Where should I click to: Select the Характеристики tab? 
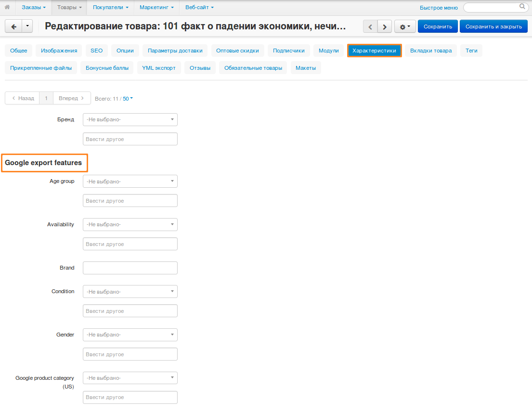click(374, 51)
